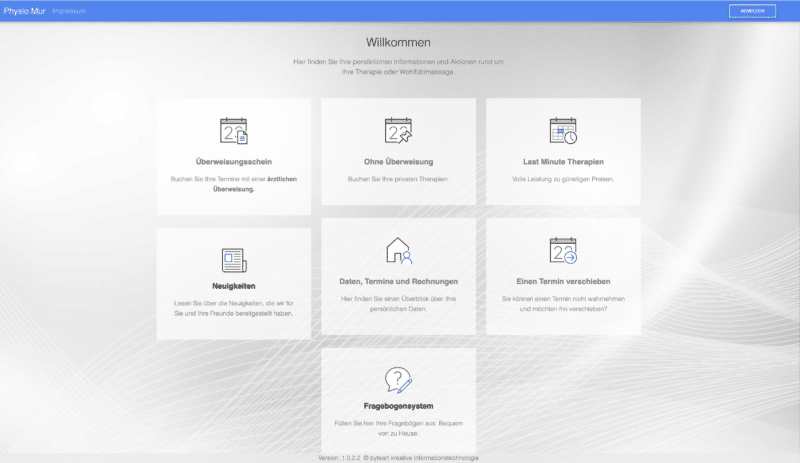
Task: Open the Überweisungsschein heading
Action: pos(234,162)
